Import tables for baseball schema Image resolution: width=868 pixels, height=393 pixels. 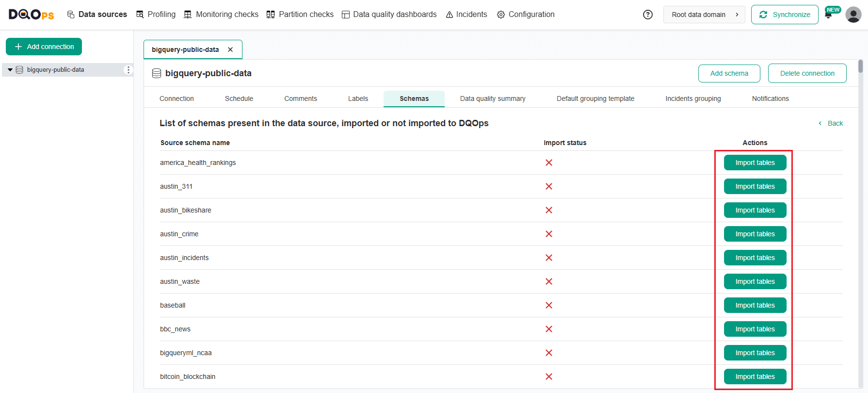[755, 305]
